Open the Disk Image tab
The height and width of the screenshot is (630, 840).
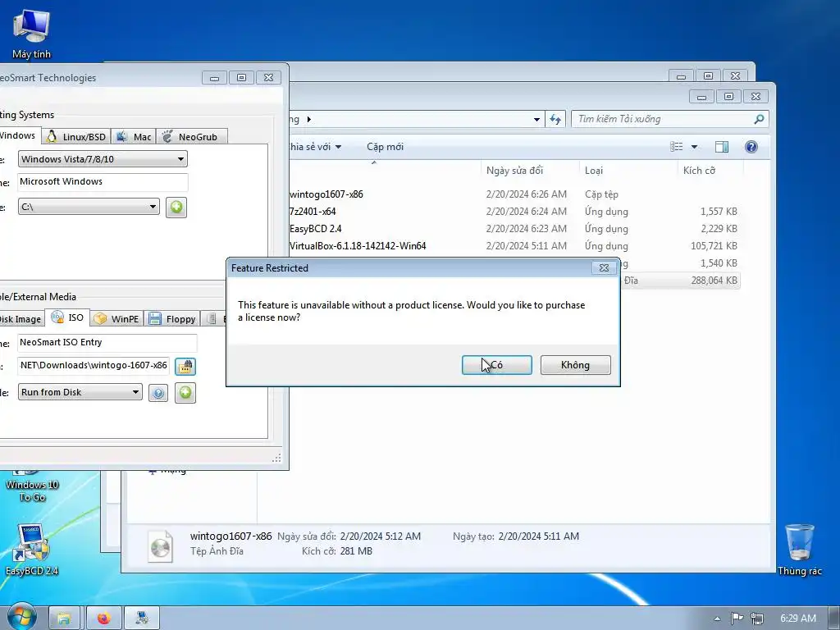tap(21, 319)
